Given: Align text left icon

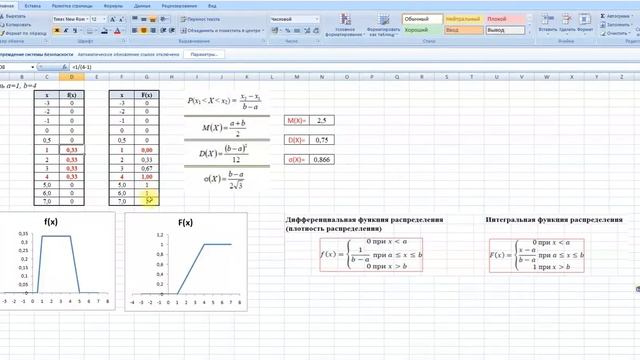Looking at the screenshot, I should 135,31.
